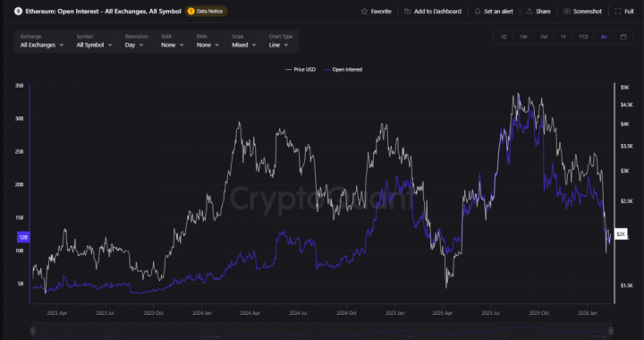Open the Exchange dropdown
The image size is (644, 340).
[x=42, y=41]
